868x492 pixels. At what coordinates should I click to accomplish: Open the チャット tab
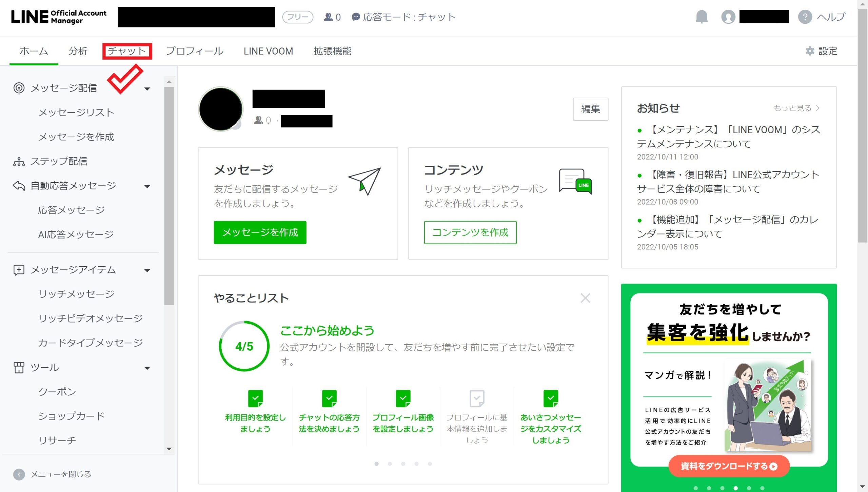[x=127, y=51]
